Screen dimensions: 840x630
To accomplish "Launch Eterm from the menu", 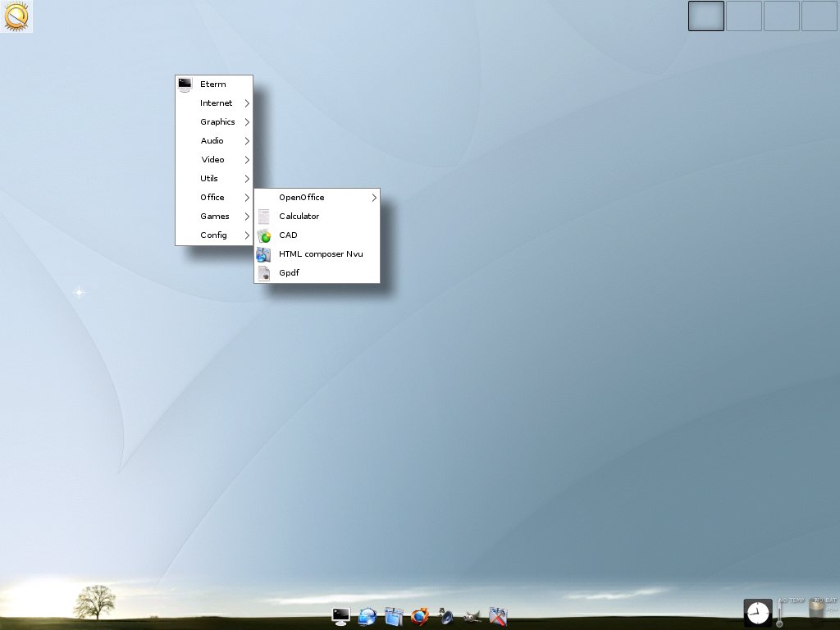I will tap(214, 84).
